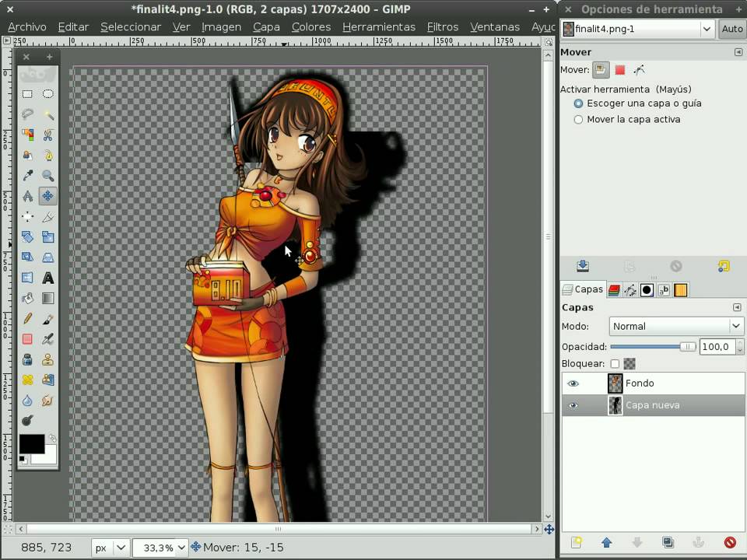Image resolution: width=747 pixels, height=560 pixels.
Task: Open the finalit4.png-1 image dropdown
Action: click(638, 29)
